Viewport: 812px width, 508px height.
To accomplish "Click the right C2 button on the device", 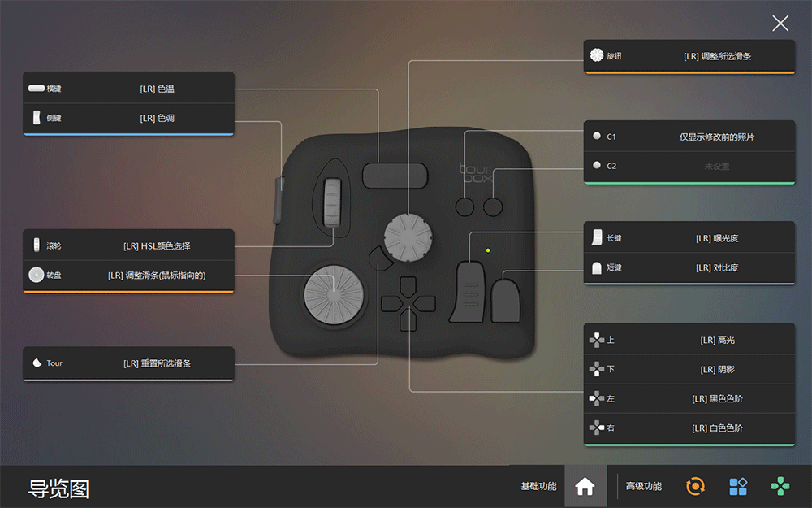I will 493,206.
